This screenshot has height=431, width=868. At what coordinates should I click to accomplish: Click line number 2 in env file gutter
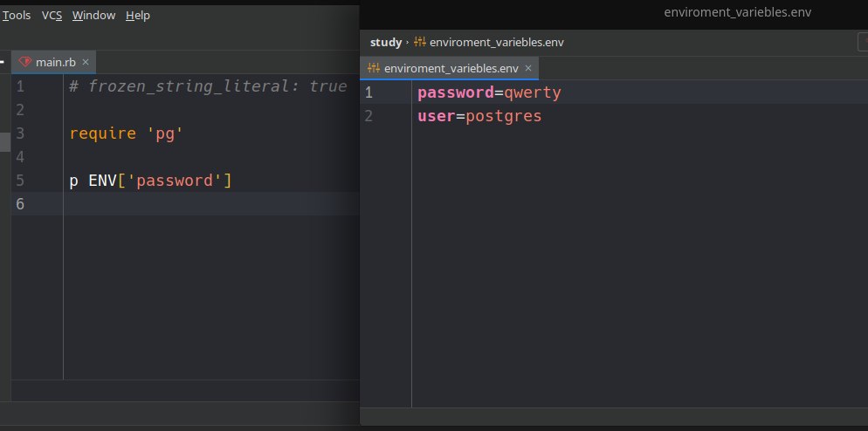pos(369,116)
